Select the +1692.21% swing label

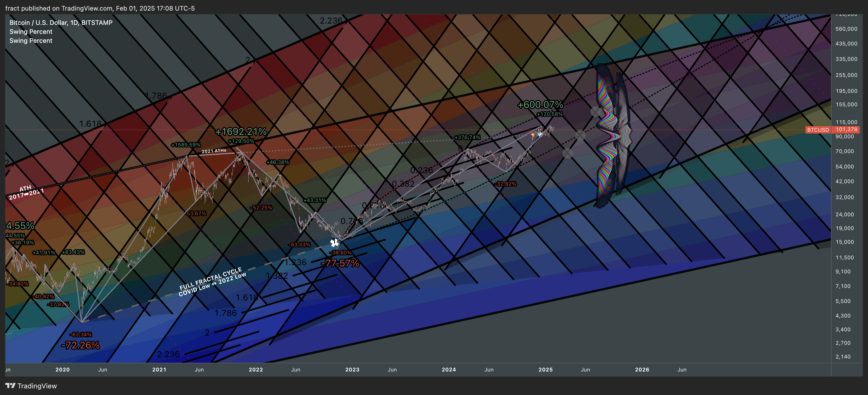pos(241,132)
